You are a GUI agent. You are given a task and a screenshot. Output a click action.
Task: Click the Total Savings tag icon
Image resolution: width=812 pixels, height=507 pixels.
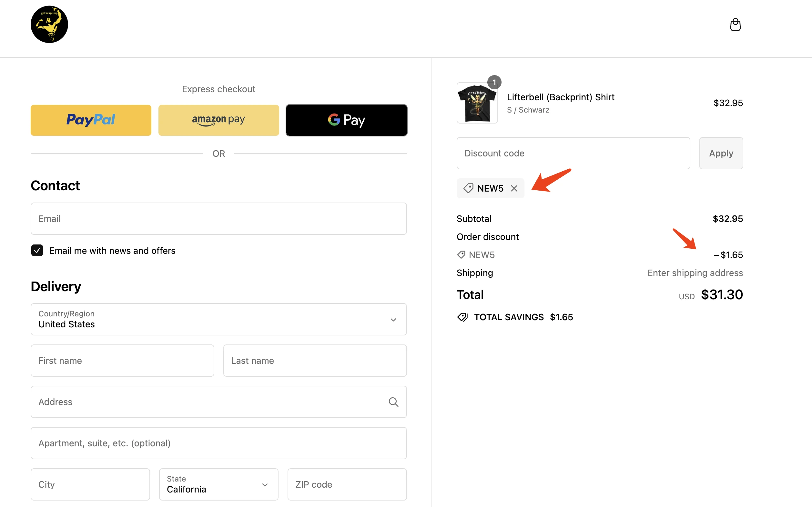pyautogui.click(x=463, y=317)
